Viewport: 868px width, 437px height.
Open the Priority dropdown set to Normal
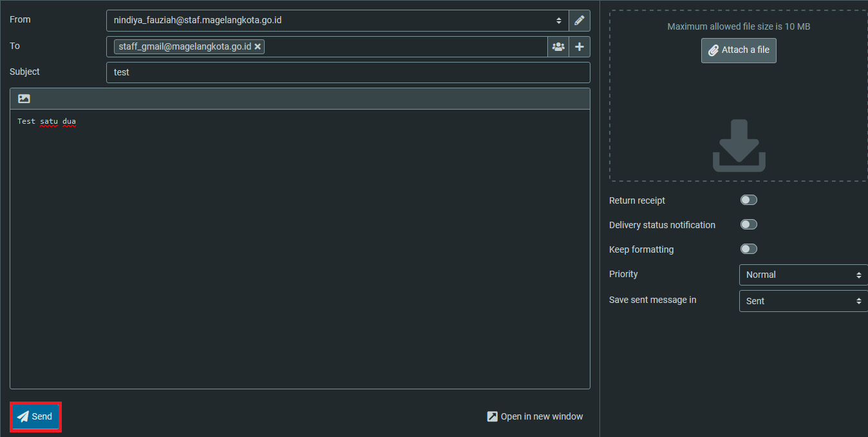click(803, 275)
